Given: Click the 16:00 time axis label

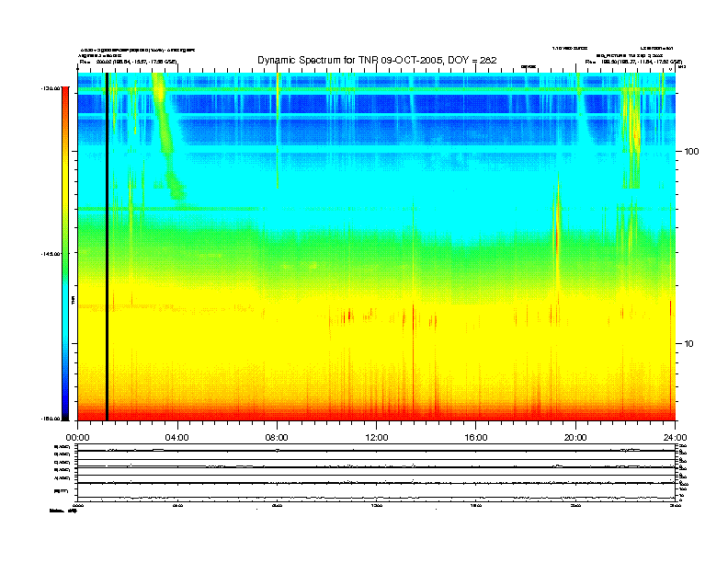Looking at the screenshot, I should [476, 438].
